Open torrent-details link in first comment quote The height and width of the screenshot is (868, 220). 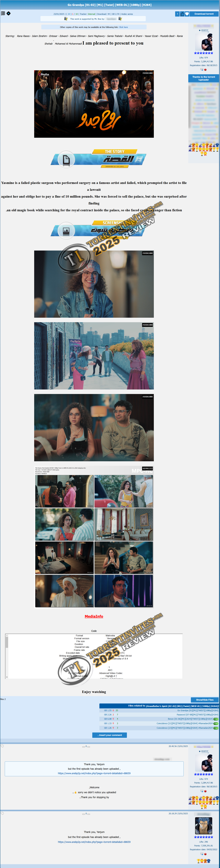pyautogui.click(x=94, y=773)
